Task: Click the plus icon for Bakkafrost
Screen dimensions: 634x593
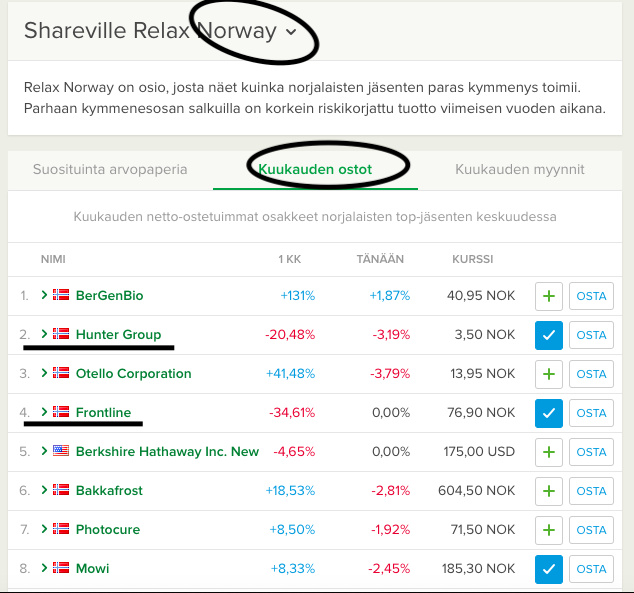Action: (549, 491)
